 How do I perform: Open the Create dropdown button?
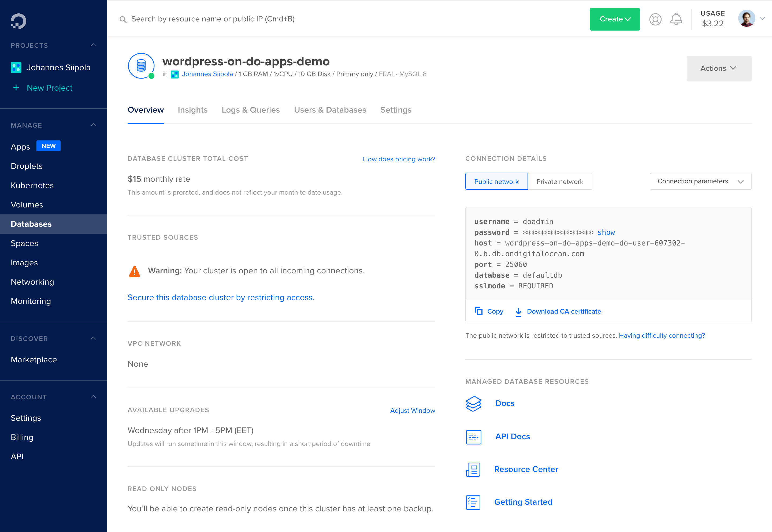(x=614, y=19)
